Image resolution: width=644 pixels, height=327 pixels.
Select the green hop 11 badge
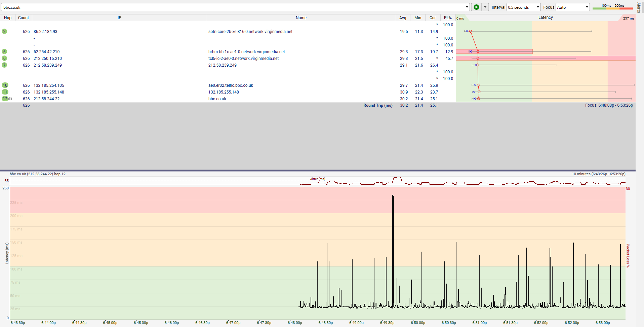(5, 92)
